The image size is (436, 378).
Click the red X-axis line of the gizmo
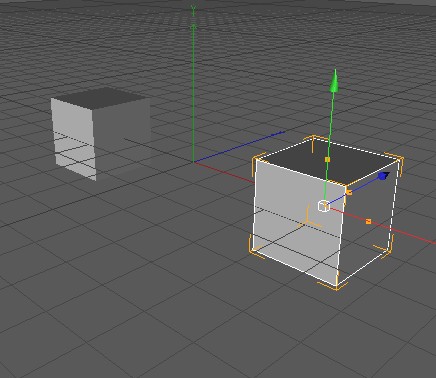[383, 227]
